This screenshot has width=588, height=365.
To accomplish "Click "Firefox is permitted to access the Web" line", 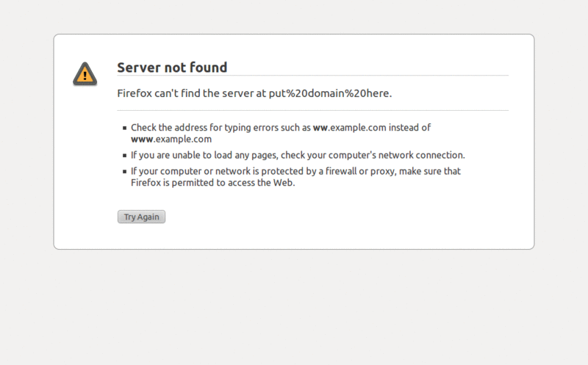I will [x=213, y=183].
